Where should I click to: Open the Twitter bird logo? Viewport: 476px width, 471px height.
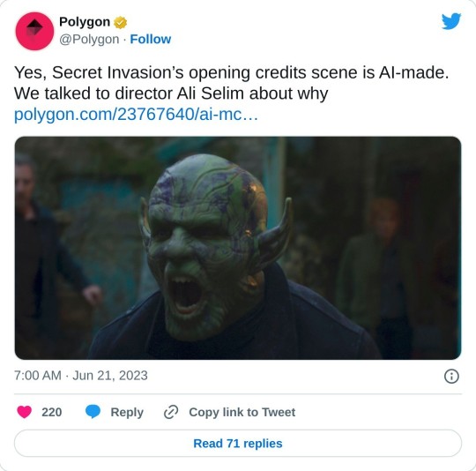451,21
